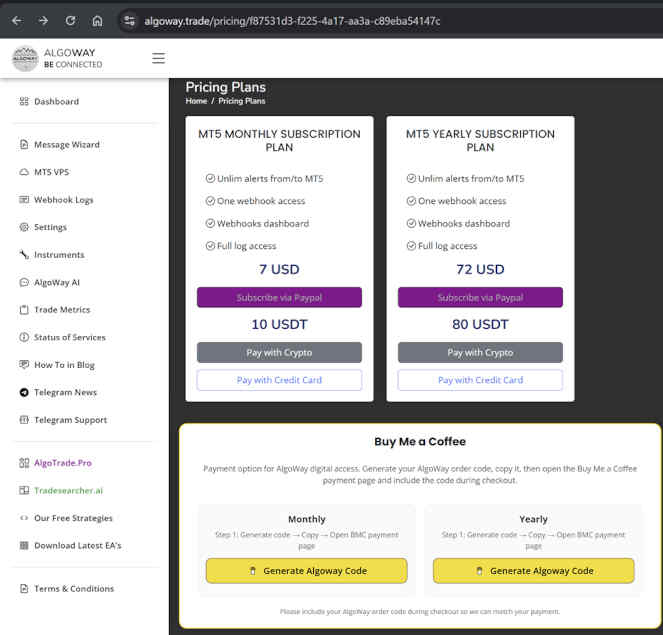The width and height of the screenshot is (663, 635).
Task: Open Terms & Conditions
Action: tap(74, 588)
